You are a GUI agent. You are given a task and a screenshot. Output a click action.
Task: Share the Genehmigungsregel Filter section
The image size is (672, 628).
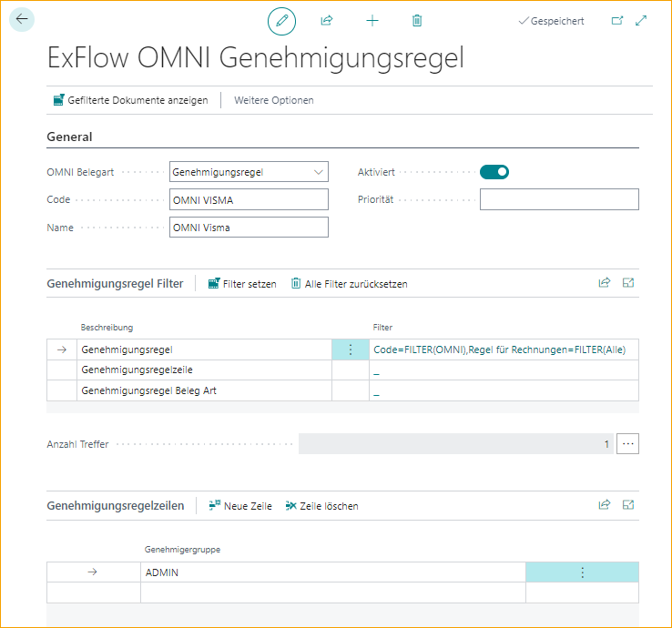coord(605,283)
